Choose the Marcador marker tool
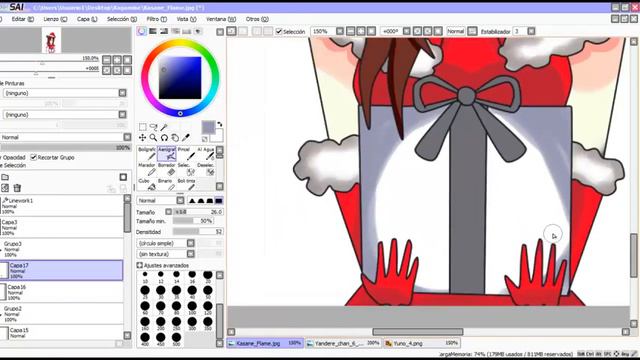This screenshot has height=360, width=640. tap(147, 169)
